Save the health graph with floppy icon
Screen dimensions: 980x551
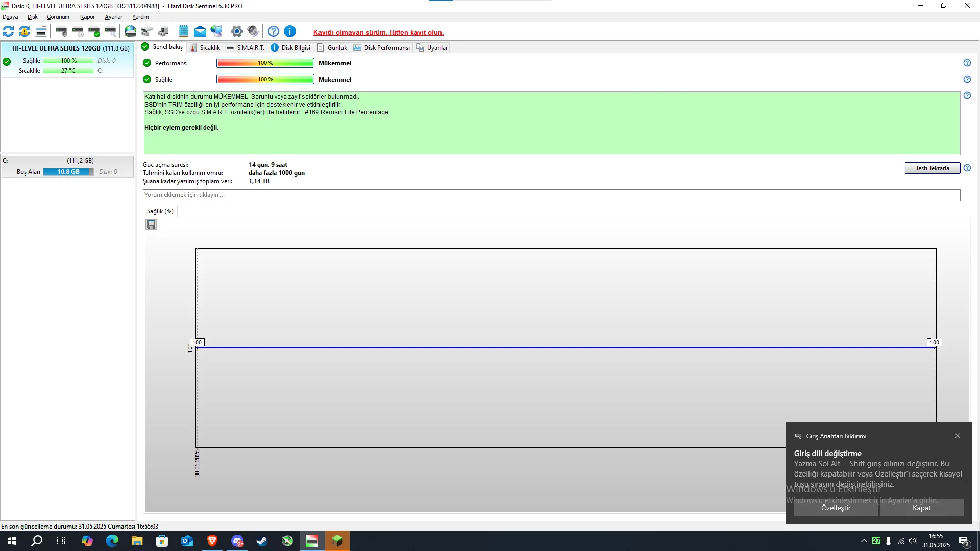(151, 224)
